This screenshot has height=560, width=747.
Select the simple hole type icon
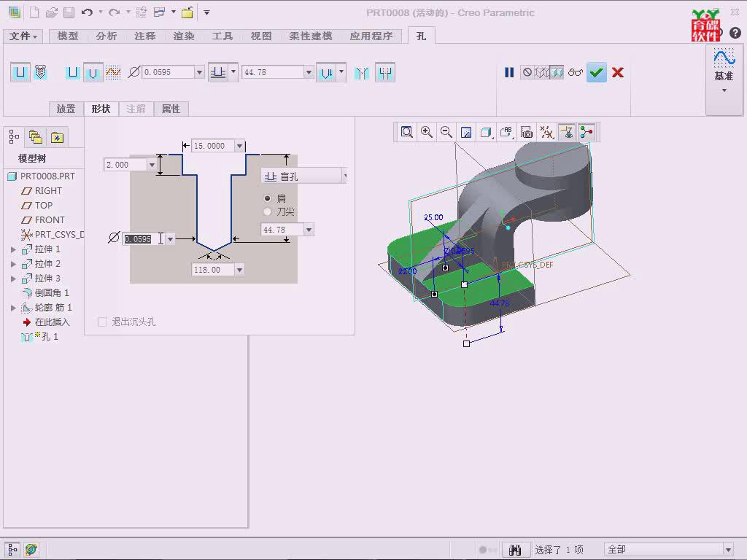[x=20, y=72]
